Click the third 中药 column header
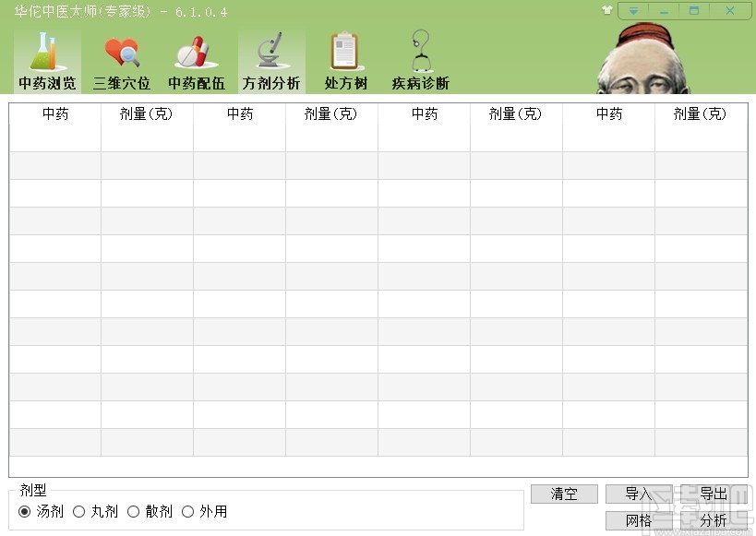 pyautogui.click(x=425, y=113)
